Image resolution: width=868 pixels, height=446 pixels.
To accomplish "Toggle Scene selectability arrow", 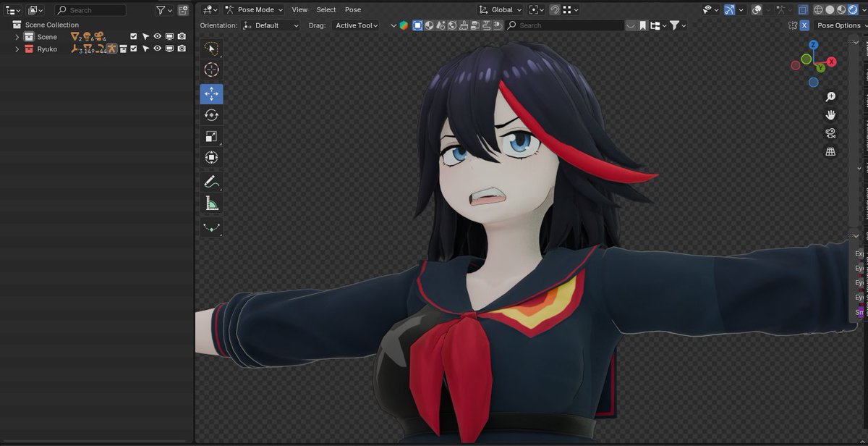I will point(145,37).
